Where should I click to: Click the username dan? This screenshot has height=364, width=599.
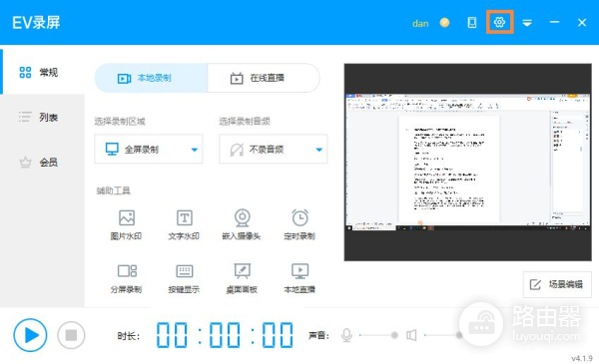tap(420, 23)
